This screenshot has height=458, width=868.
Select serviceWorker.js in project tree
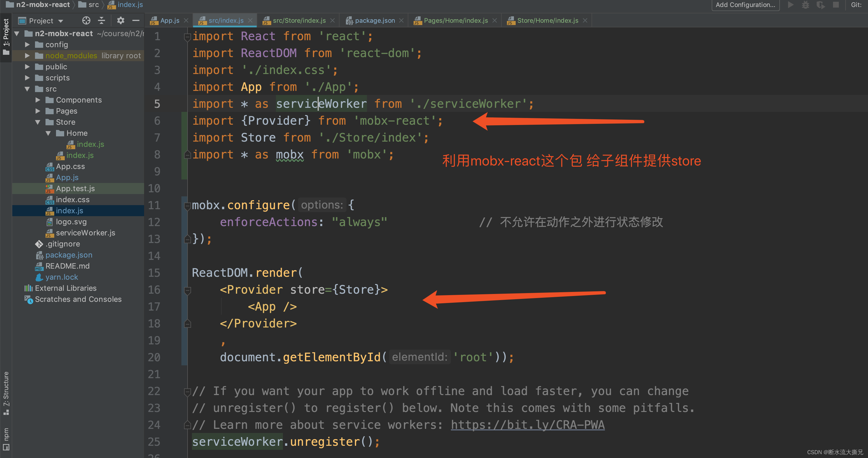(85, 233)
